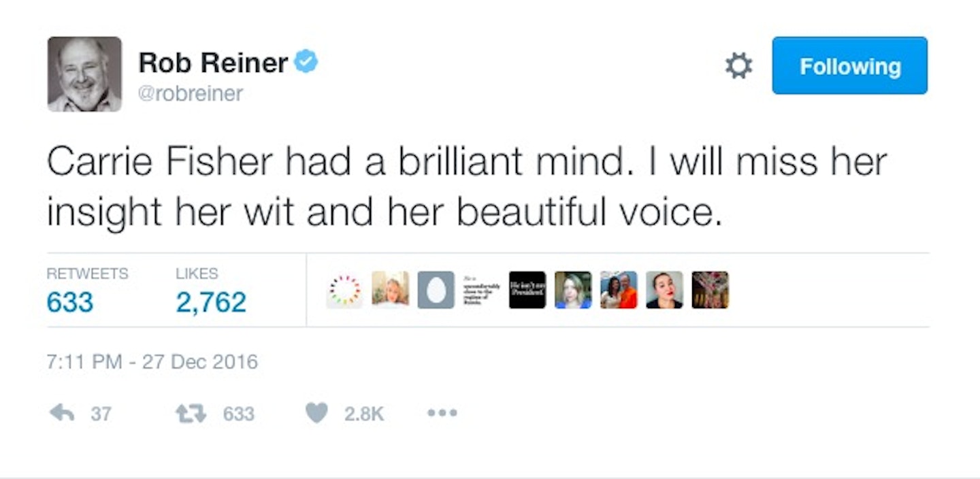Click the black 'He isn't my President' avatar
This screenshot has width=980, height=479.
coord(527,290)
